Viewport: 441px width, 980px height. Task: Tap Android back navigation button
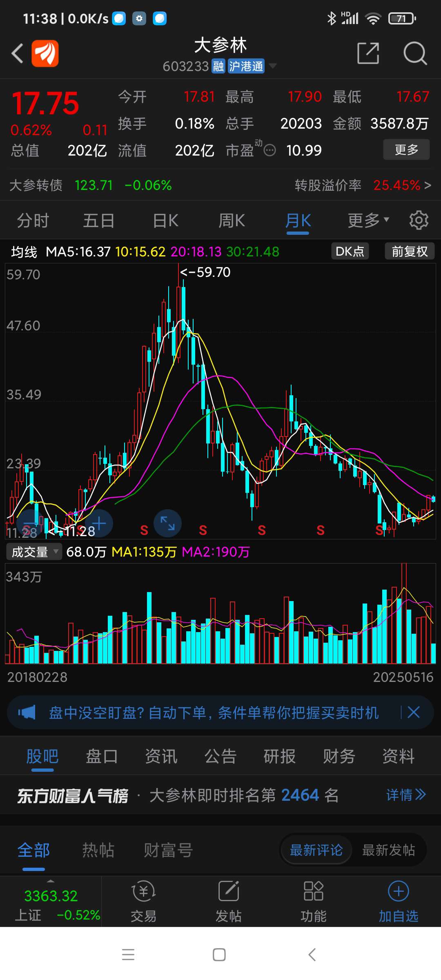(312, 955)
